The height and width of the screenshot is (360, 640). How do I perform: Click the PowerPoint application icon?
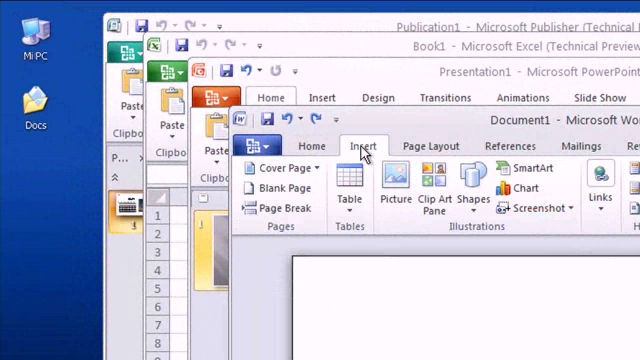point(199,71)
